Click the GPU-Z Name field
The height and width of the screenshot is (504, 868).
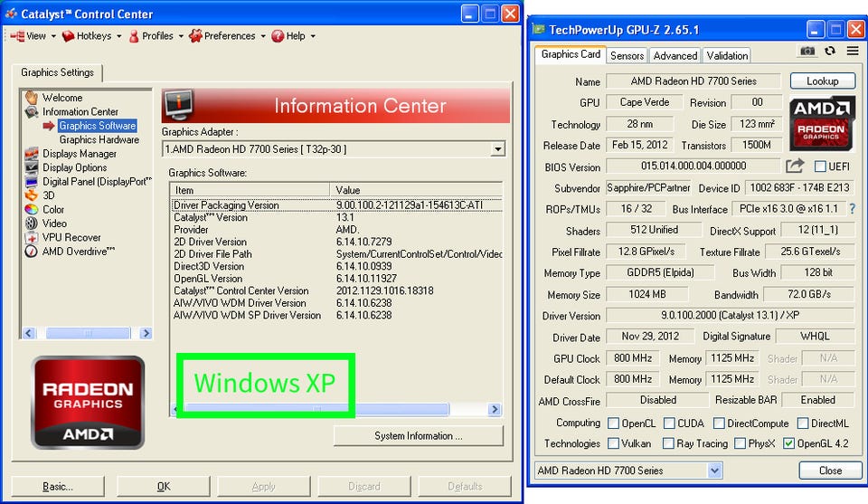tap(693, 81)
